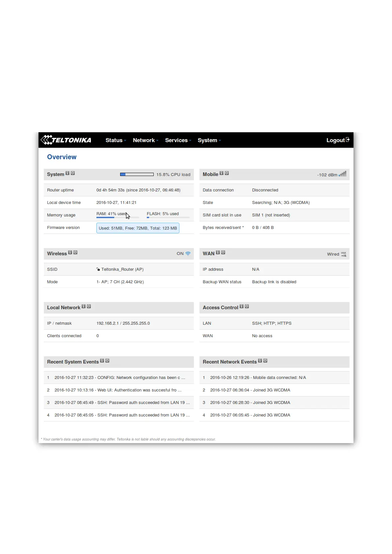Click the Teltonika logo
The image size is (392, 554).
(x=66, y=140)
